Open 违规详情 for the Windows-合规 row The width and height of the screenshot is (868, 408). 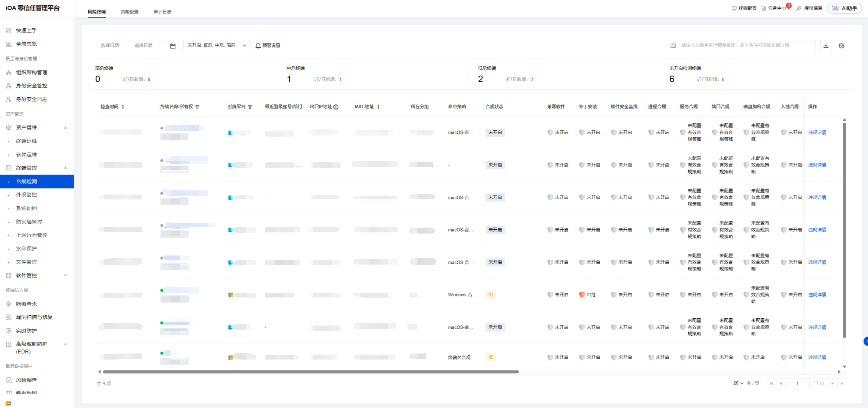click(817, 294)
